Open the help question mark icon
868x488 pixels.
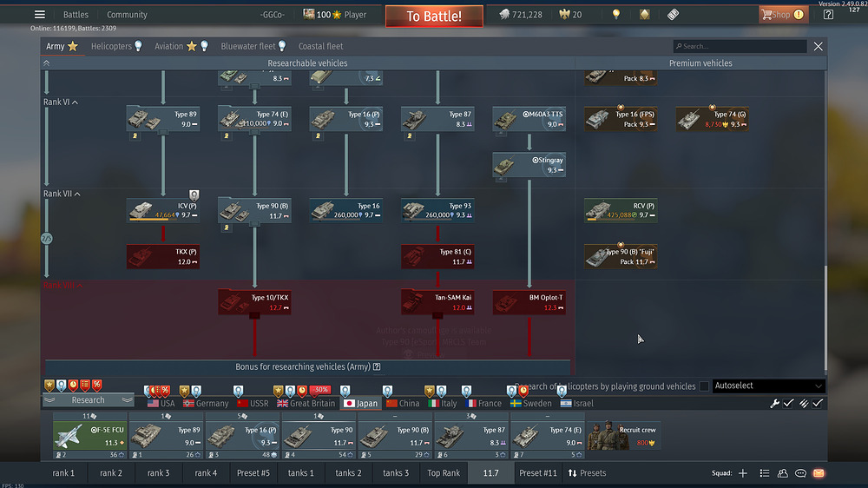tap(829, 15)
